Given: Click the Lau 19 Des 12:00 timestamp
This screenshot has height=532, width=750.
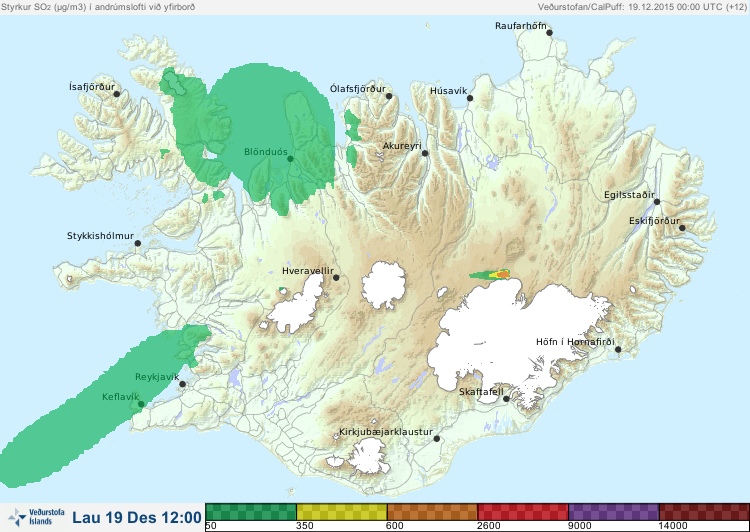Looking at the screenshot, I should click(137, 518).
